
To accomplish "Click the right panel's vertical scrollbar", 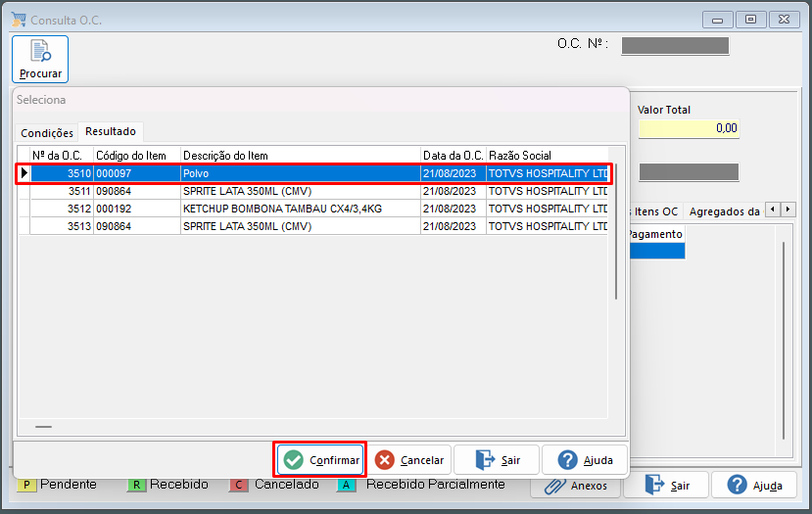I will pyautogui.click(x=784, y=340).
